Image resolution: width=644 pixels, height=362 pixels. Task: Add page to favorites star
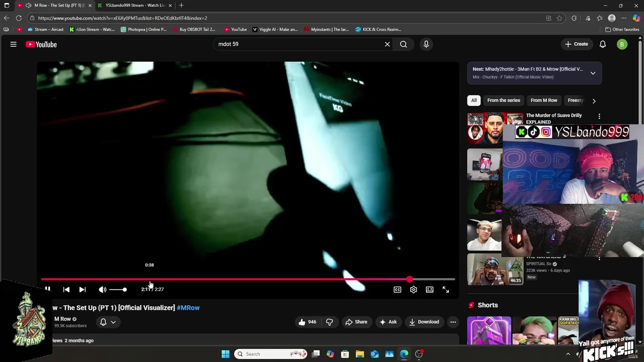point(559,18)
